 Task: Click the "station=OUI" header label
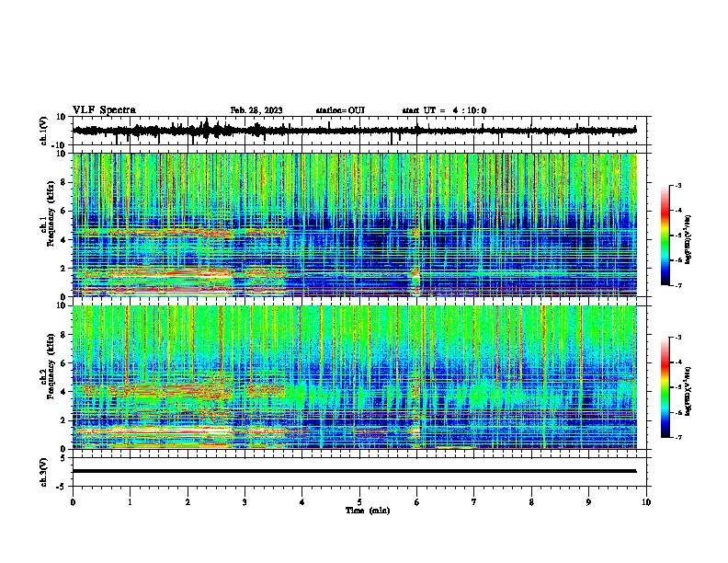coord(340,110)
